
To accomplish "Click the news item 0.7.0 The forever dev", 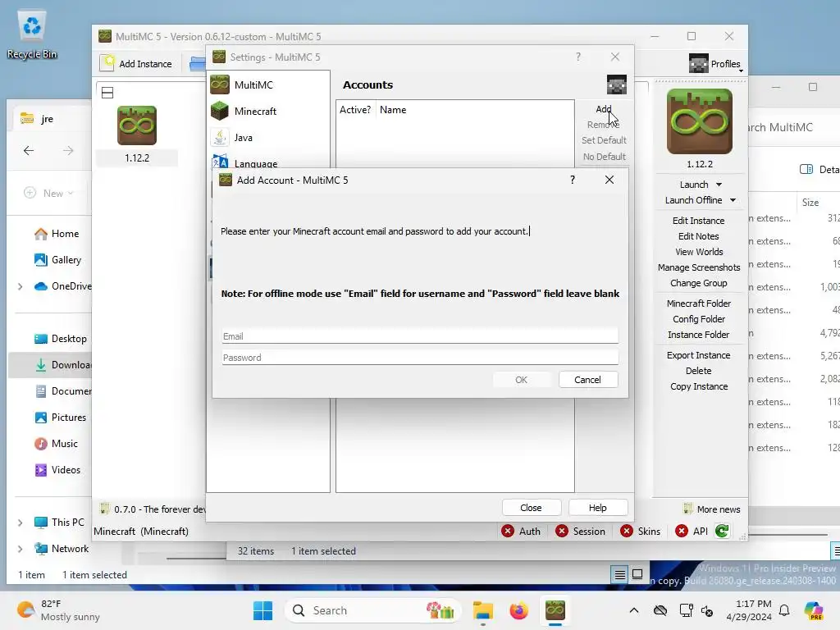I will tap(153, 509).
